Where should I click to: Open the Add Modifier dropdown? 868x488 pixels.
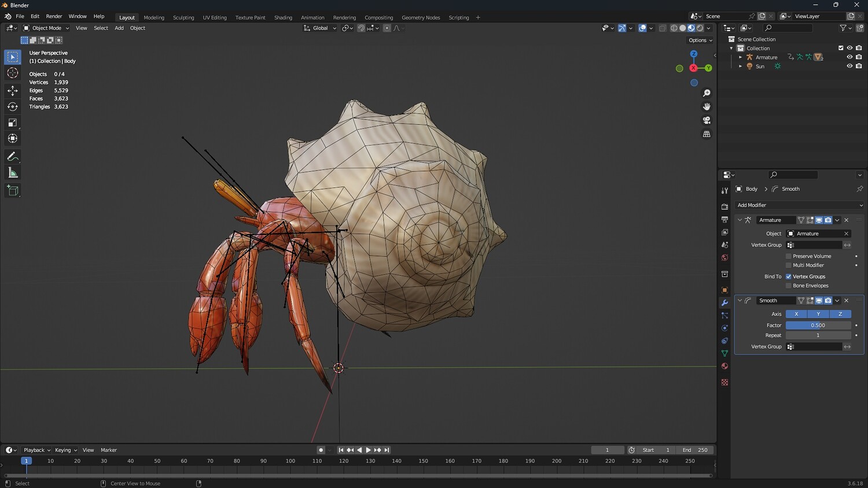point(799,205)
